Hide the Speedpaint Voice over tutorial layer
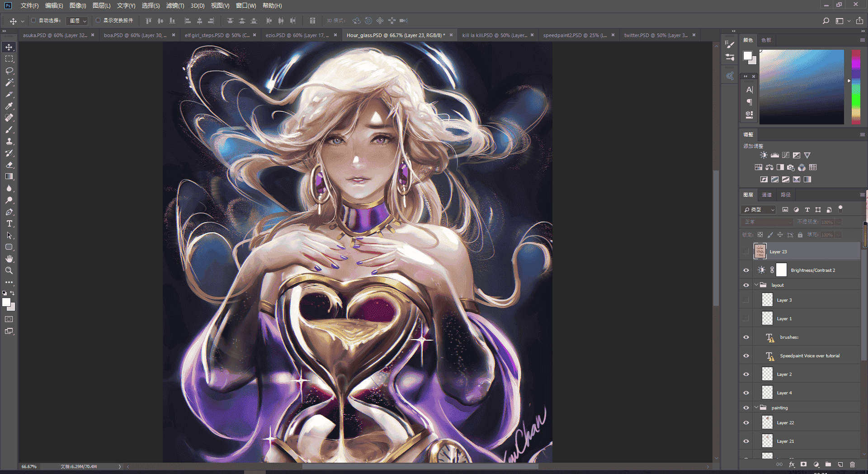The width and height of the screenshot is (868, 474). coord(746,355)
